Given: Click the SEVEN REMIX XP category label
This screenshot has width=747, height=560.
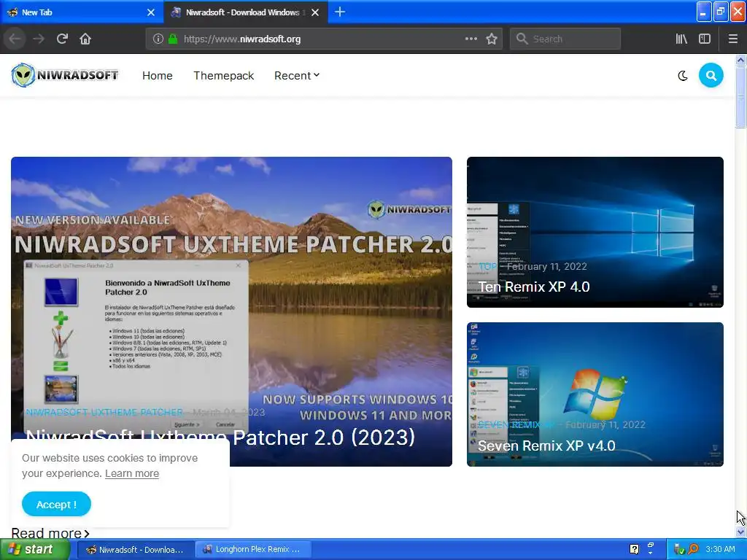Looking at the screenshot, I should (516, 425).
